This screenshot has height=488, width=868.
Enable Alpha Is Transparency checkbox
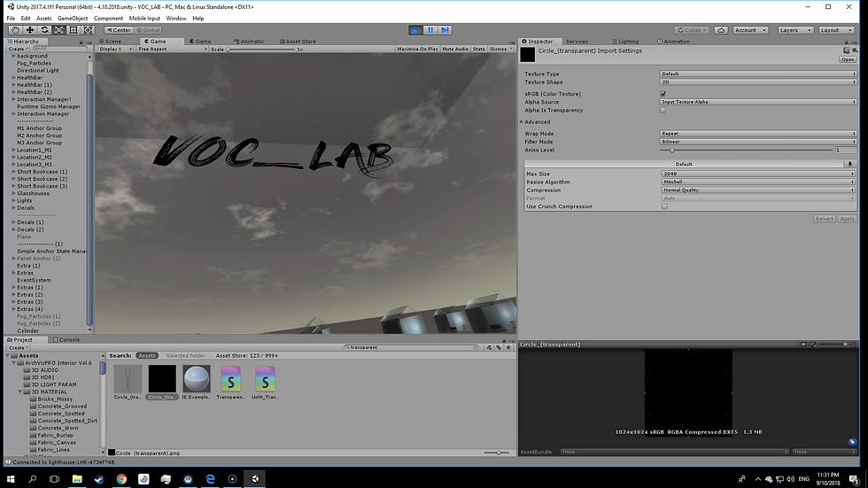pyautogui.click(x=663, y=110)
